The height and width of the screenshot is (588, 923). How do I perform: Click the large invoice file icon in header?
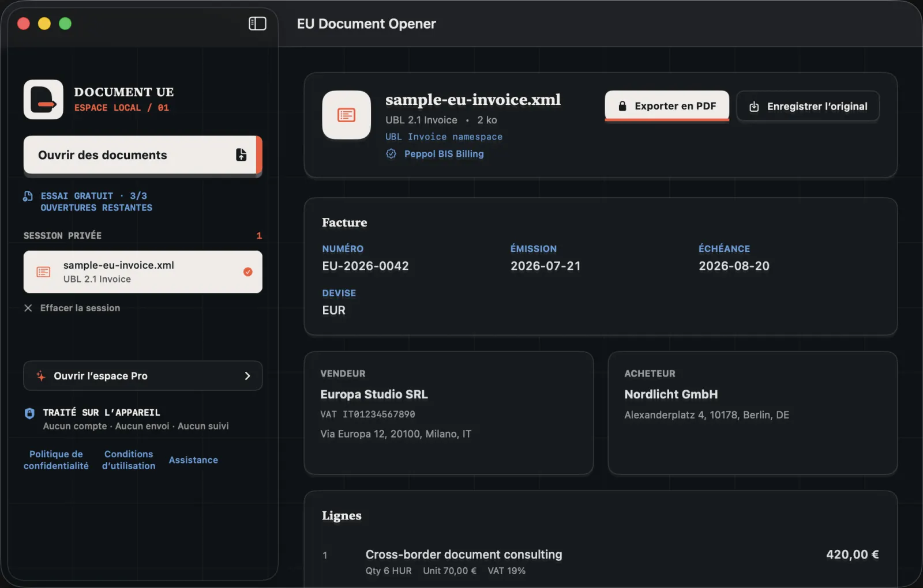coord(346,115)
